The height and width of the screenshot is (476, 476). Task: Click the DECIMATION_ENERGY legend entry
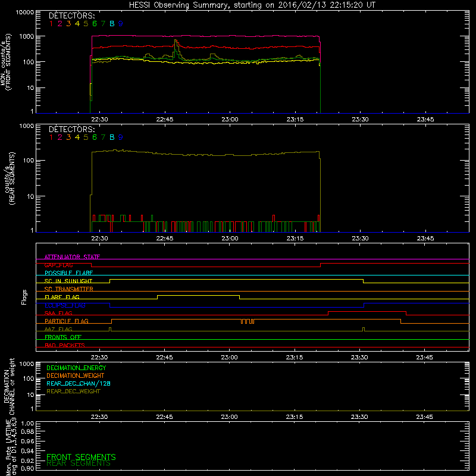click(76, 368)
